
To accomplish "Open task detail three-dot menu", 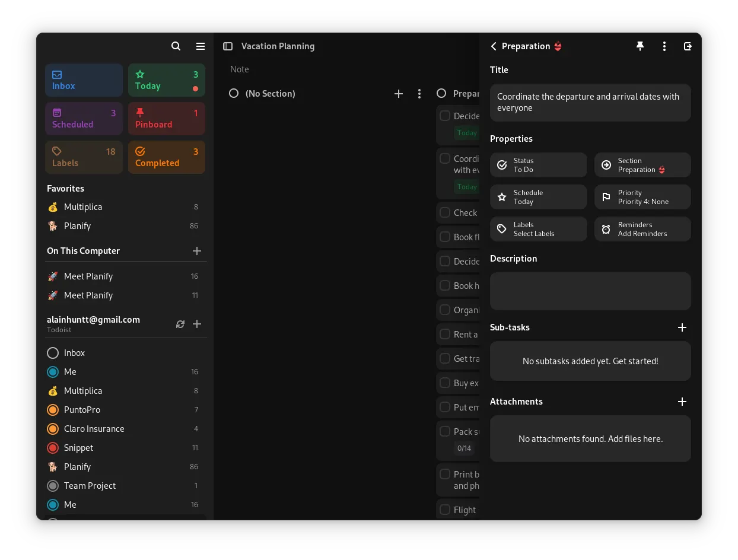I will [x=664, y=46].
